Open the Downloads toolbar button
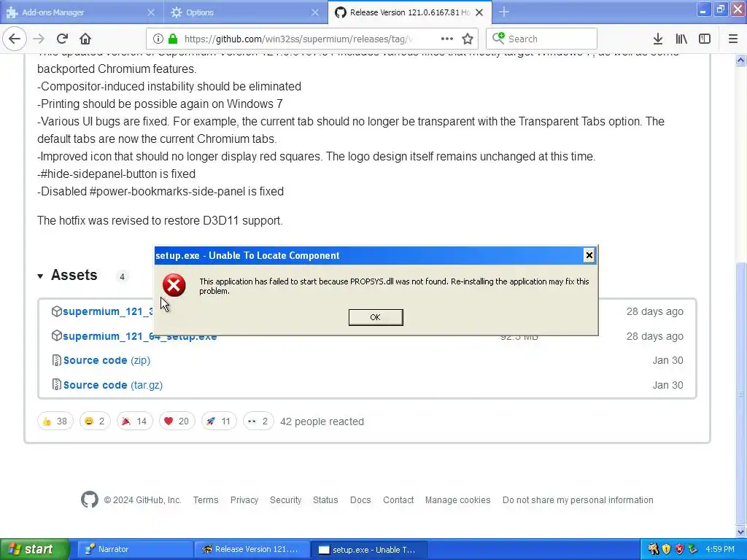The height and width of the screenshot is (560, 747). click(x=658, y=39)
